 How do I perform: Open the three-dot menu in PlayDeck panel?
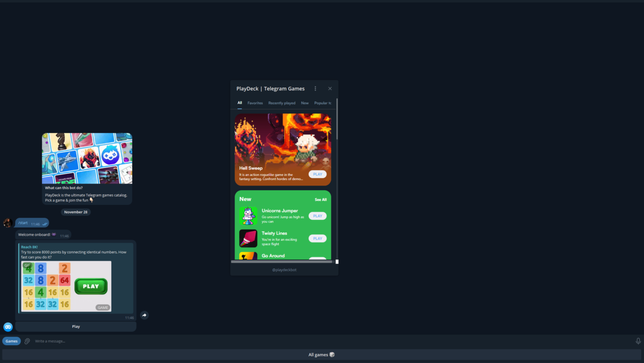(315, 88)
